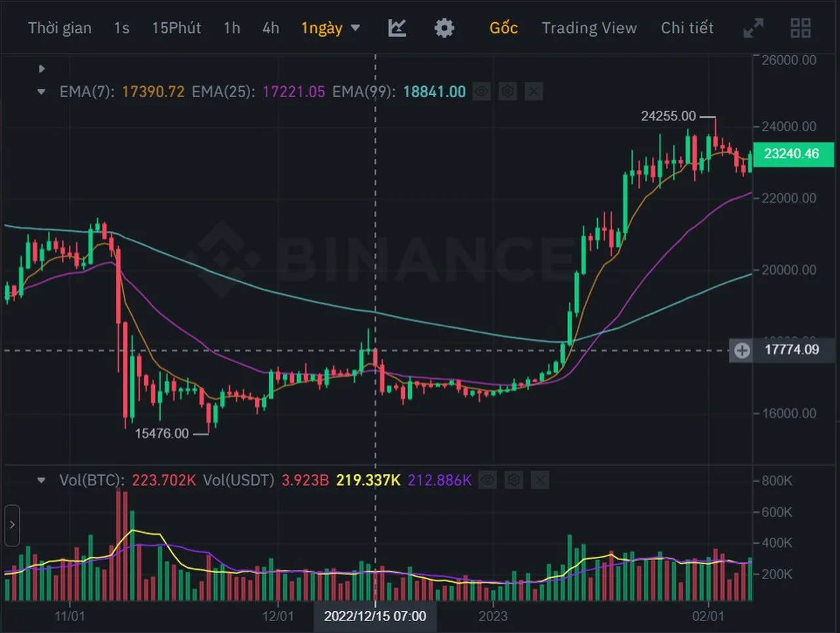Open the chart indicators icon
Viewport: 840px width, 633px height.
tap(397, 28)
